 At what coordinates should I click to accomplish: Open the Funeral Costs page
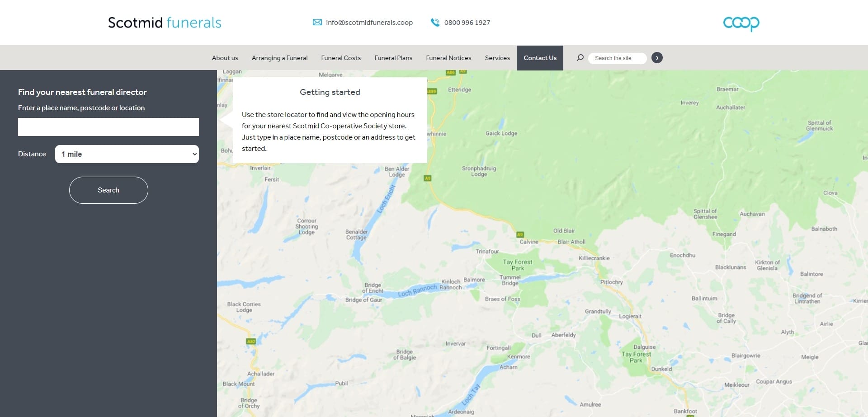(x=340, y=57)
